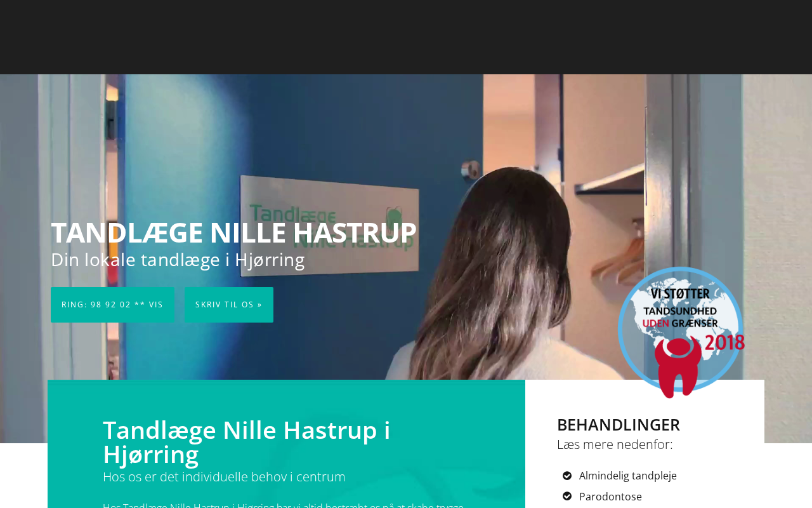Click the TANDLÆGE NILLE HASTRUP hero headline
This screenshot has height=508, width=812.
[233, 232]
